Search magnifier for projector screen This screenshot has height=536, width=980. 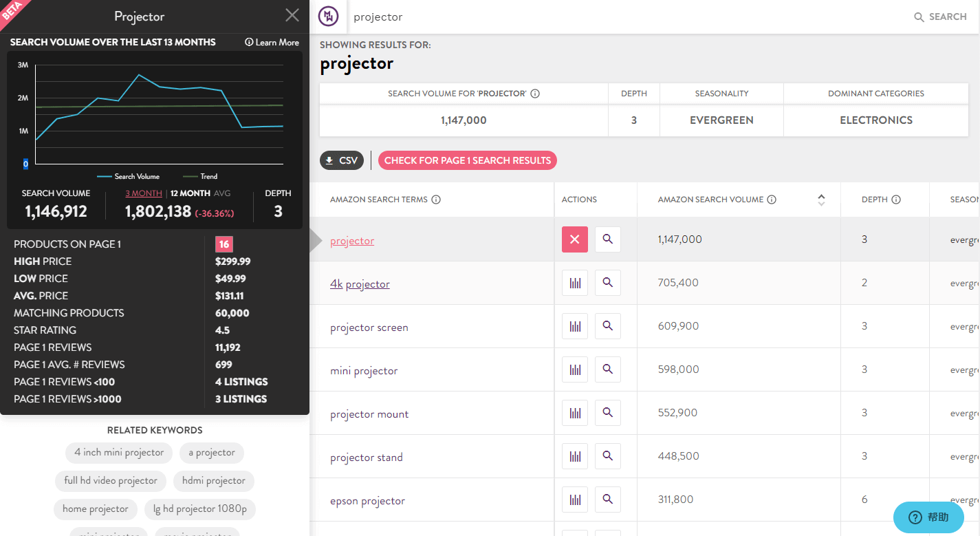pos(608,326)
